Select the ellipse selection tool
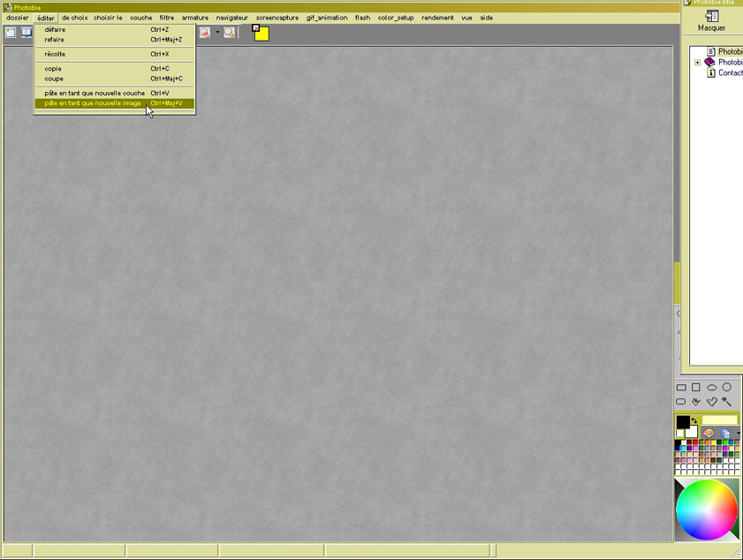 711,387
